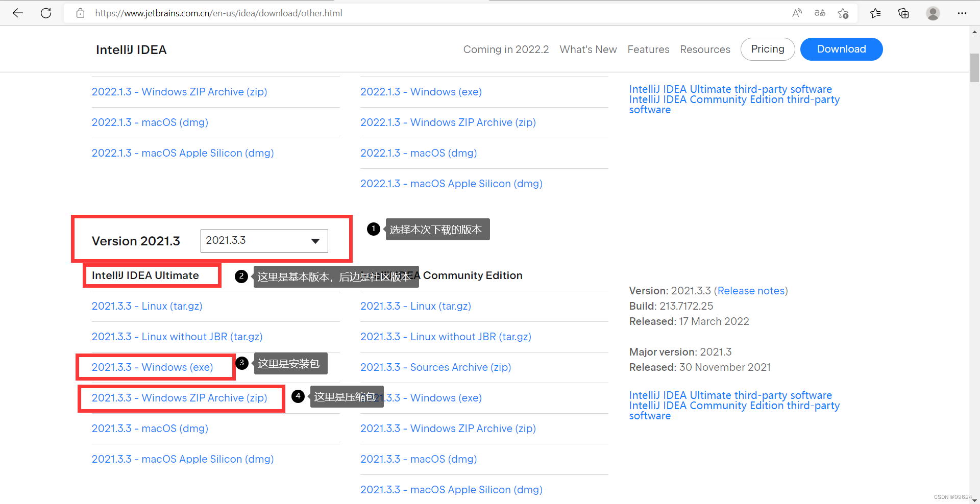980x504 pixels.
Task: Add this page to favorites
Action: (843, 13)
